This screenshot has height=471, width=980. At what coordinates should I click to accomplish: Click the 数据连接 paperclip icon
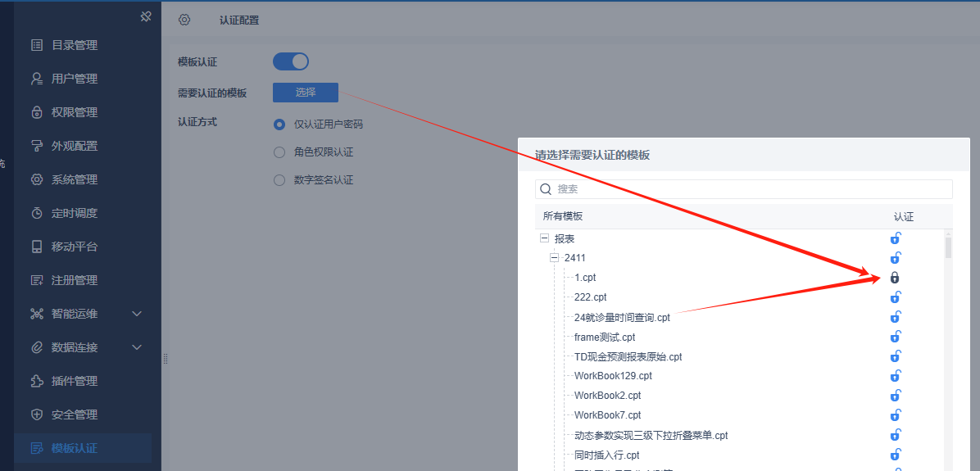(x=37, y=348)
